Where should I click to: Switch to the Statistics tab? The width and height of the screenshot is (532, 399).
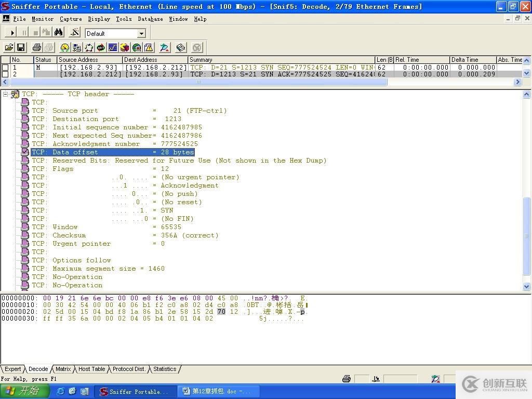click(x=165, y=369)
